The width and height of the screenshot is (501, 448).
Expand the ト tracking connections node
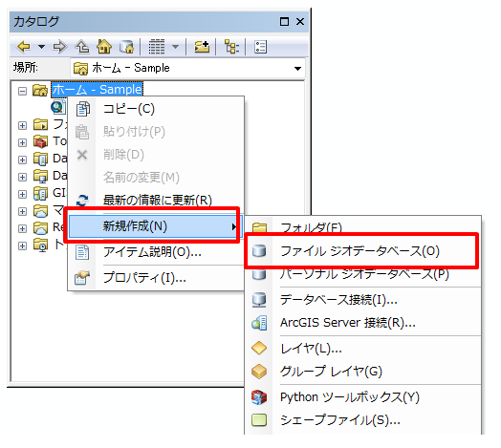coord(22,245)
